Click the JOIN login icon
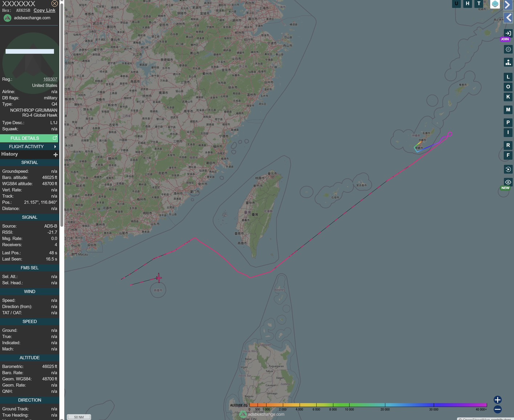 (x=508, y=33)
